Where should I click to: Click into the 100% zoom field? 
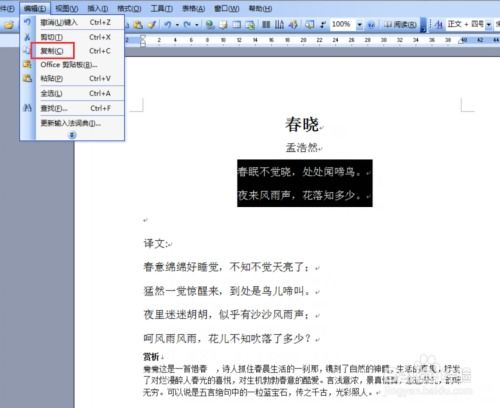(343, 25)
